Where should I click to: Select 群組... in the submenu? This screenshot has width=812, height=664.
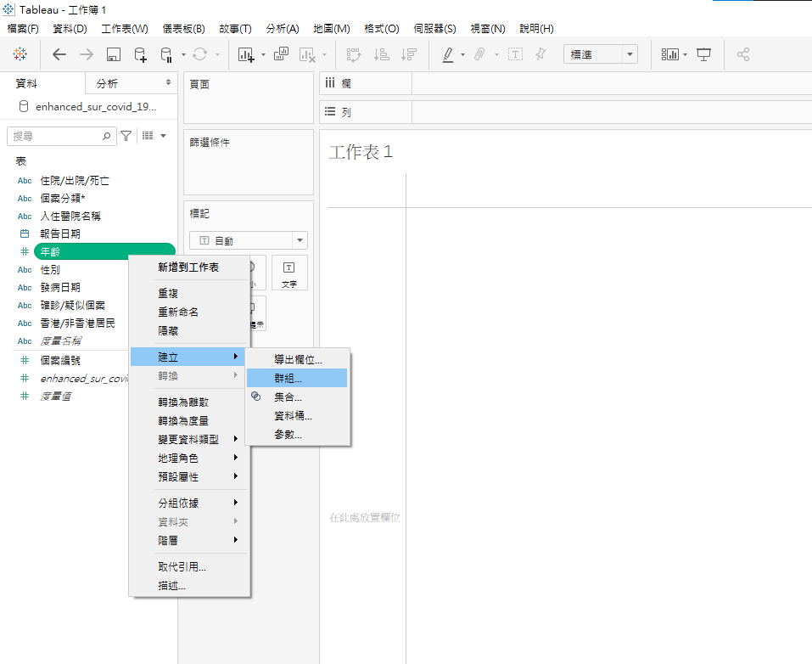click(288, 378)
